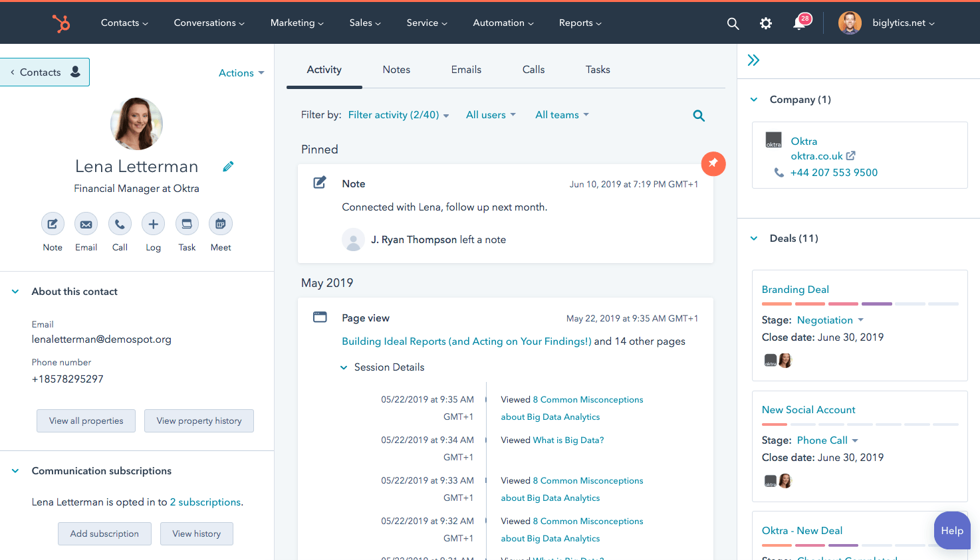Click contact avatar on Branding Deal card
Image resolution: width=980 pixels, height=560 pixels.
pyautogui.click(x=785, y=361)
